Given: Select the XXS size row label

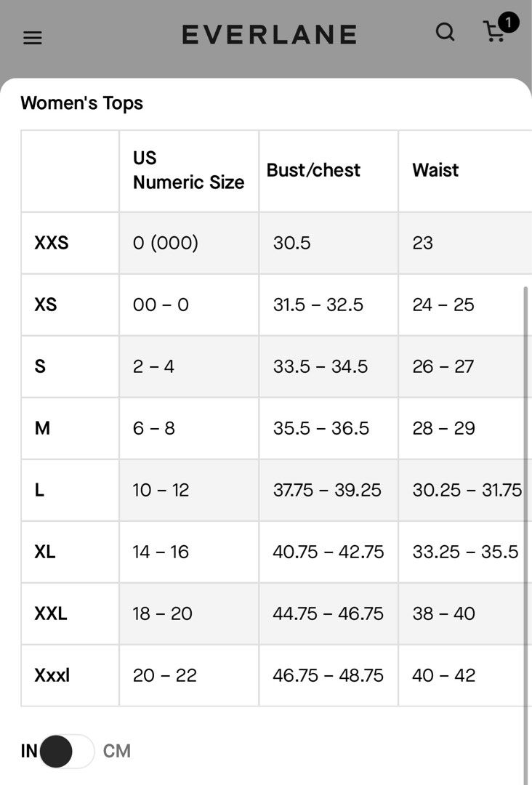Looking at the screenshot, I should click(52, 243).
